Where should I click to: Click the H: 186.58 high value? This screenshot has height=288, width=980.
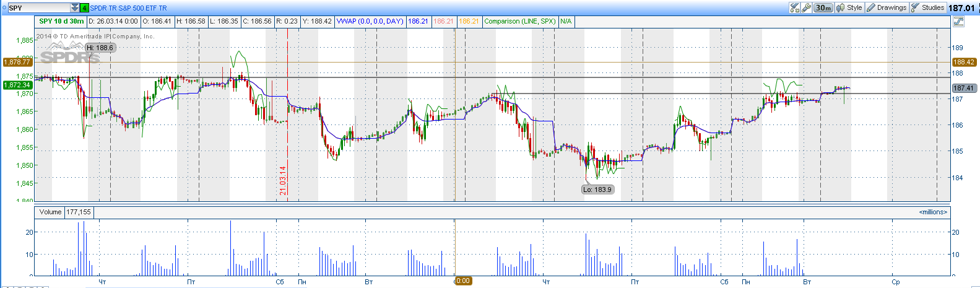pos(191,21)
